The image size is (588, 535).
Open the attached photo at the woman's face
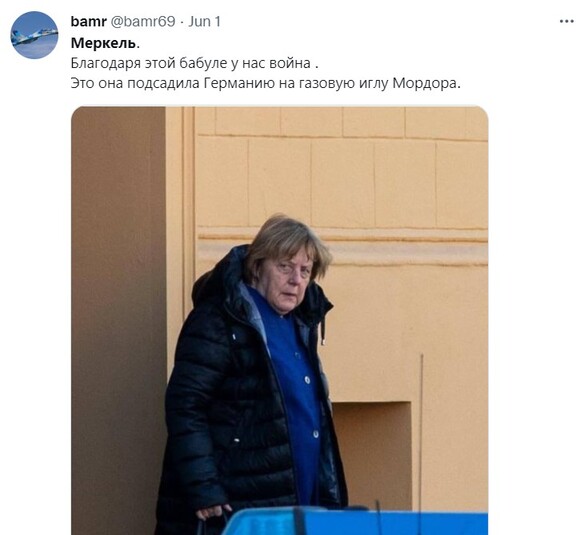click(x=291, y=279)
